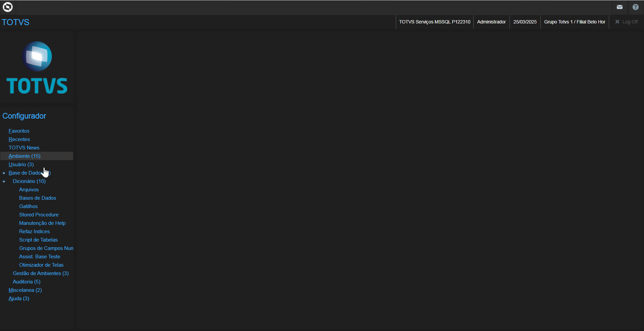Open Bases de Dados option
The height and width of the screenshot is (331, 644).
pyautogui.click(x=38, y=198)
